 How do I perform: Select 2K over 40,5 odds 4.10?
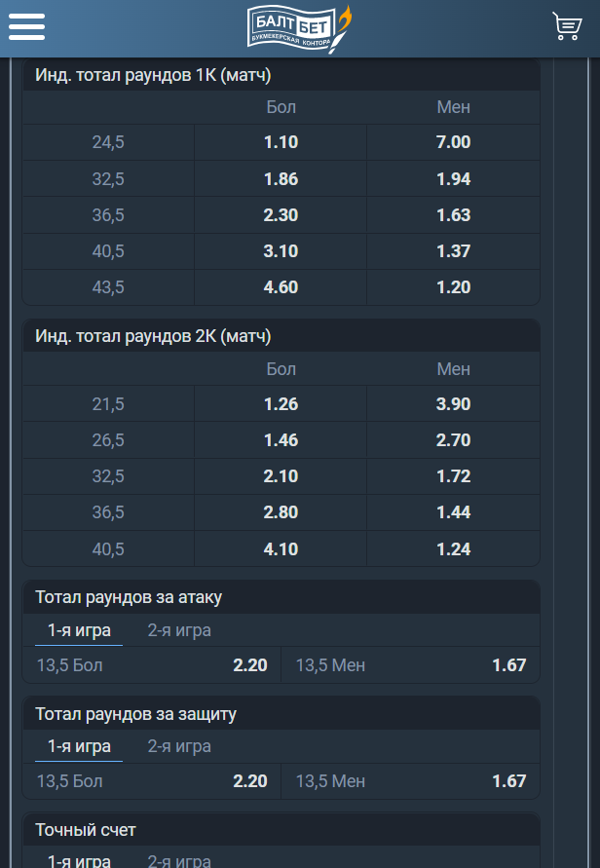(x=281, y=549)
